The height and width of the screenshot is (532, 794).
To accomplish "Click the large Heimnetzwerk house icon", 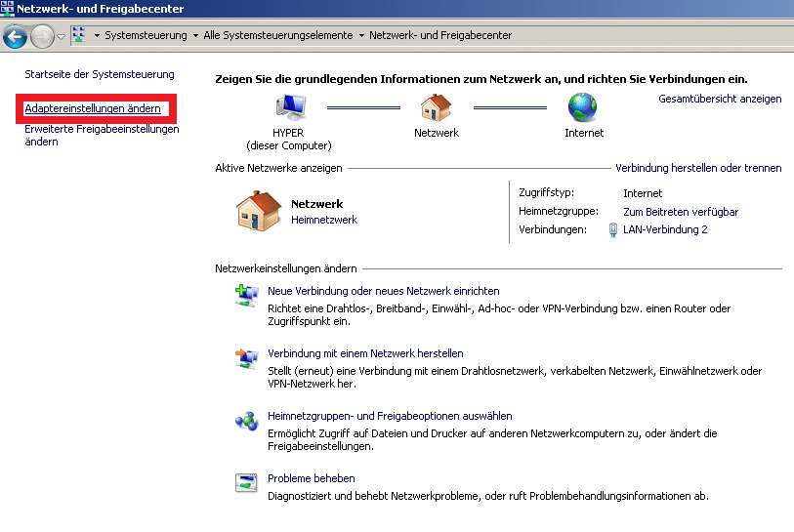I will click(259, 211).
